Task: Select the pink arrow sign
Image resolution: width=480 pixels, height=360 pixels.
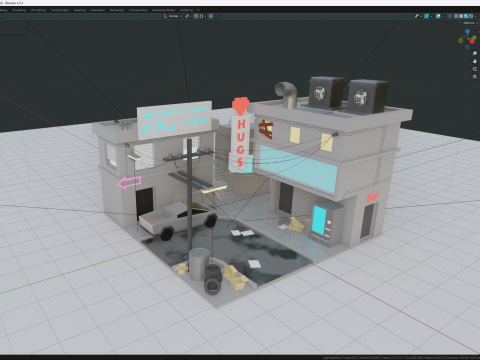Action: point(129,182)
